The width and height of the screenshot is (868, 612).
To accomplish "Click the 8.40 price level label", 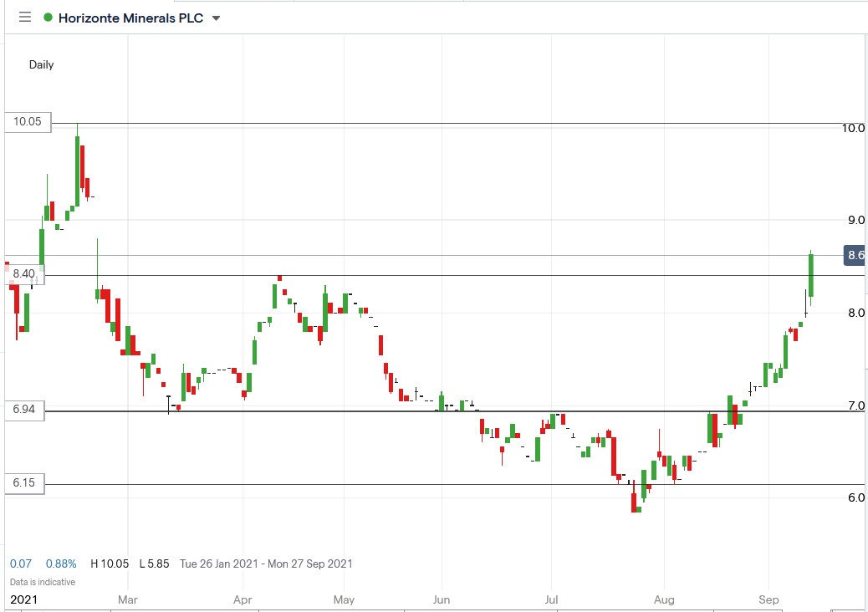I will coord(23,272).
